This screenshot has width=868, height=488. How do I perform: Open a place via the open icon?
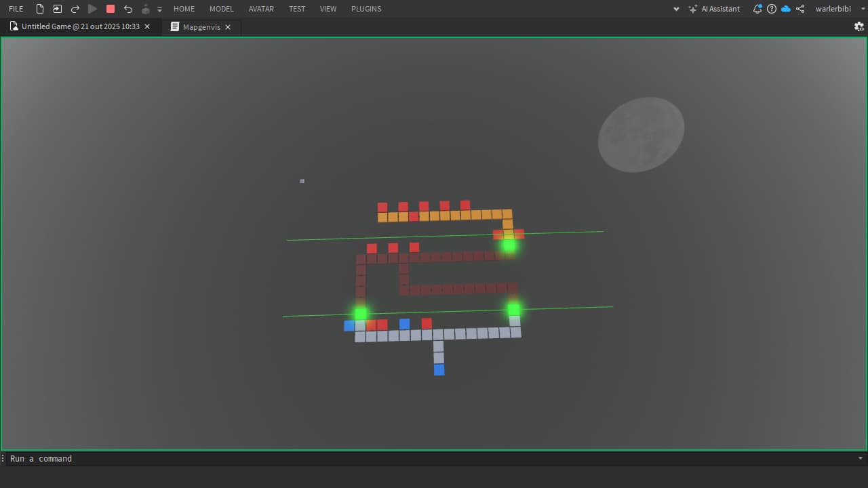point(57,9)
